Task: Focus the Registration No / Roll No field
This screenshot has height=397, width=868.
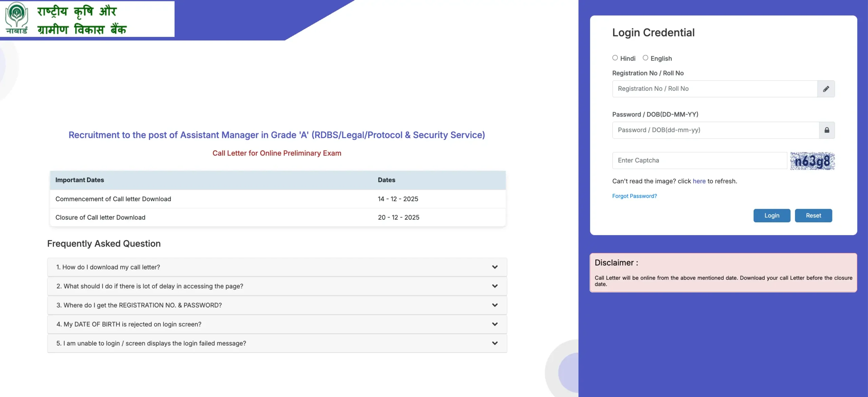Action: [714, 89]
